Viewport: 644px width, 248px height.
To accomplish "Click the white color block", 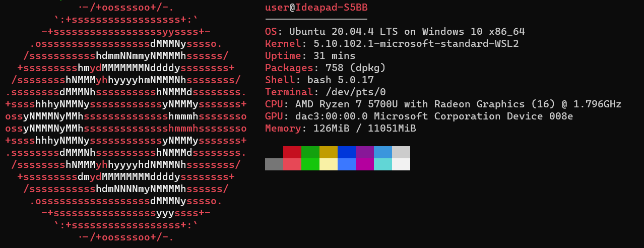I will pyautogui.click(x=401, y=164).
